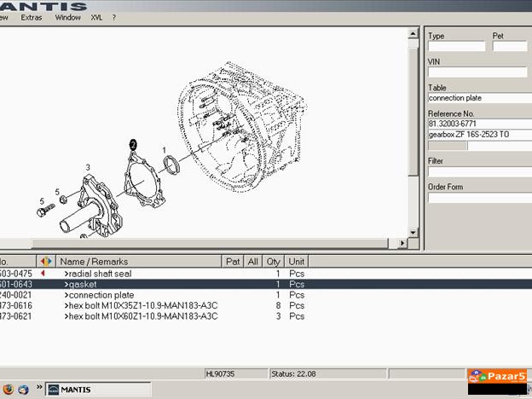Click the Firefox icon in the taskbar
Image resolution: width=532 pixels, height=399 pixels.
tap(7, 390)
